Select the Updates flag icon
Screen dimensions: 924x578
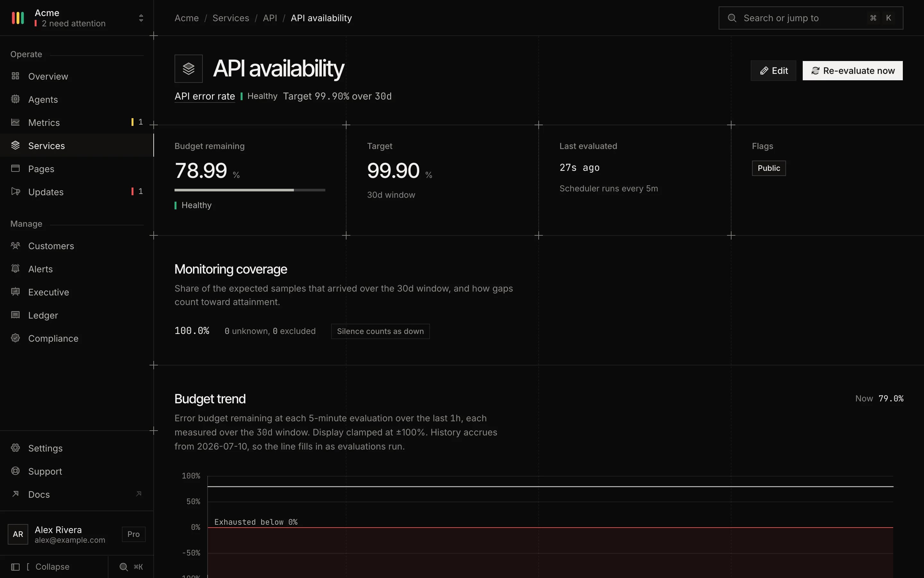coord(15,191)
